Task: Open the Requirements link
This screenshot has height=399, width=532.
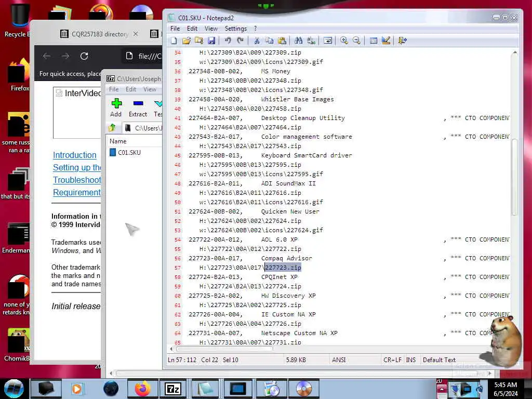Action: click(77, 193)
